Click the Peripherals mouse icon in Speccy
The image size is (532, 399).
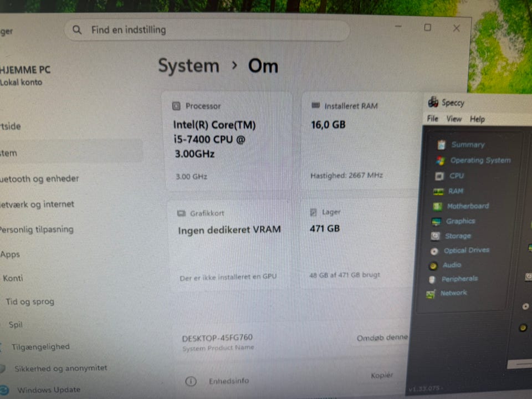pos(432,279)
